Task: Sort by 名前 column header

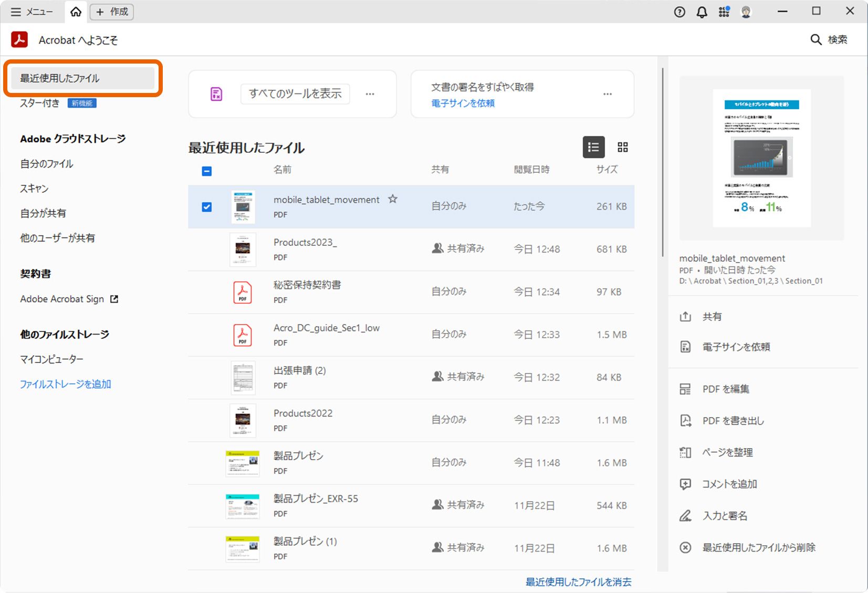Action: pyautogui.click(x=283, y=170)
